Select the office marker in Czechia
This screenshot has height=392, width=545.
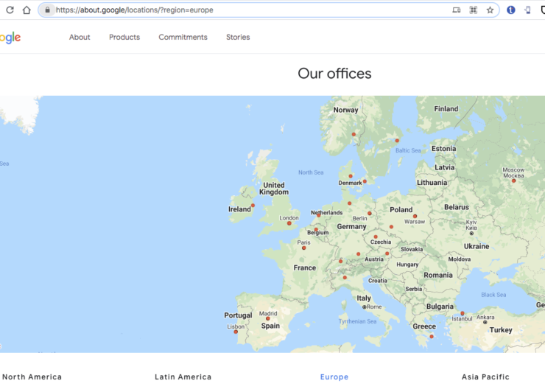coord(376,237)
